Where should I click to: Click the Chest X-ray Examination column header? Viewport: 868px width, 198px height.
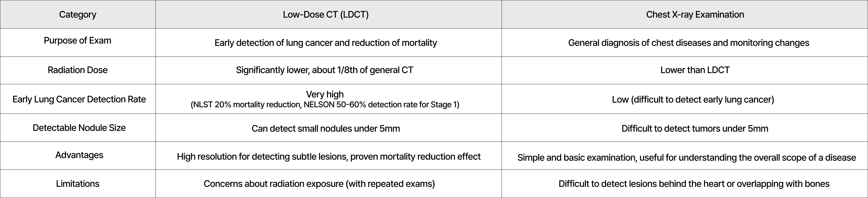coord(695,15)
